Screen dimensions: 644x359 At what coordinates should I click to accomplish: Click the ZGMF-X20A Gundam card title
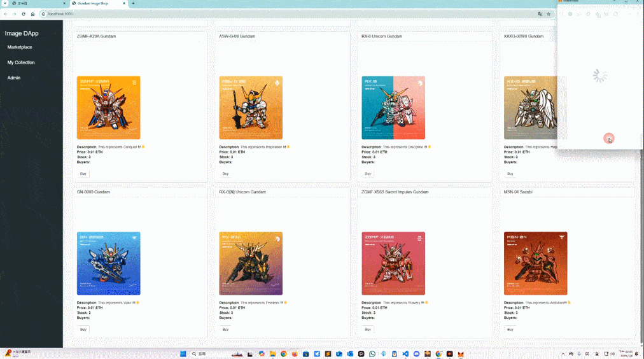[96, 36]
